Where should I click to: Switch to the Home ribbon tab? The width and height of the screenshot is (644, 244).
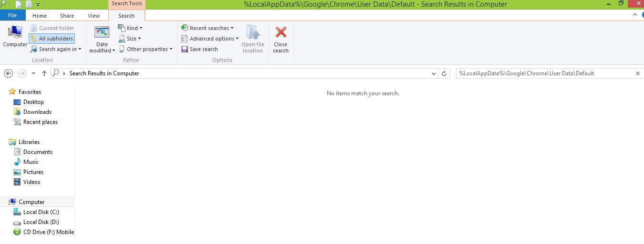click(x=40, y=16)
